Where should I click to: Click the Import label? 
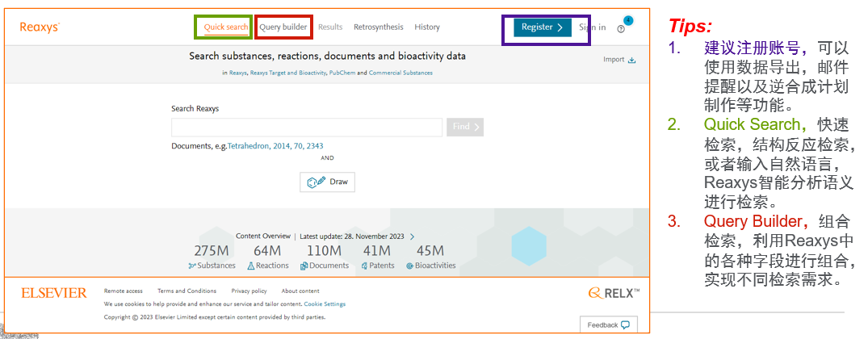(x=614, y=60)
